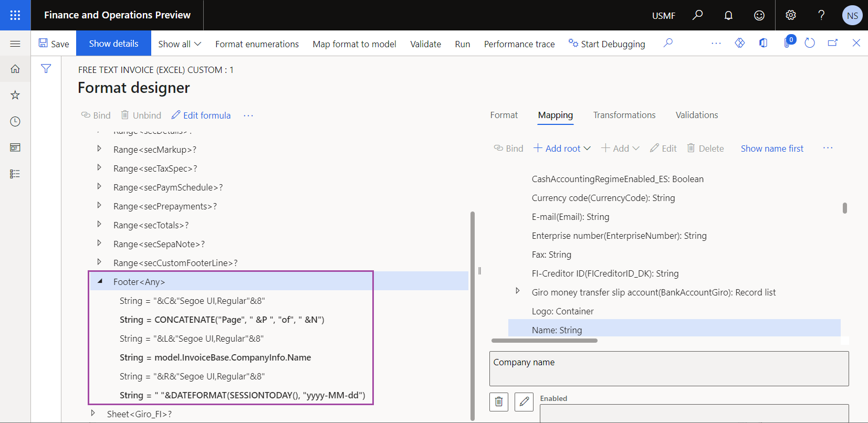Image resolution: width=868 pixels, height=423 pixels.
Task: Open the Add dropdown in mapping pane
Action: 620,149
